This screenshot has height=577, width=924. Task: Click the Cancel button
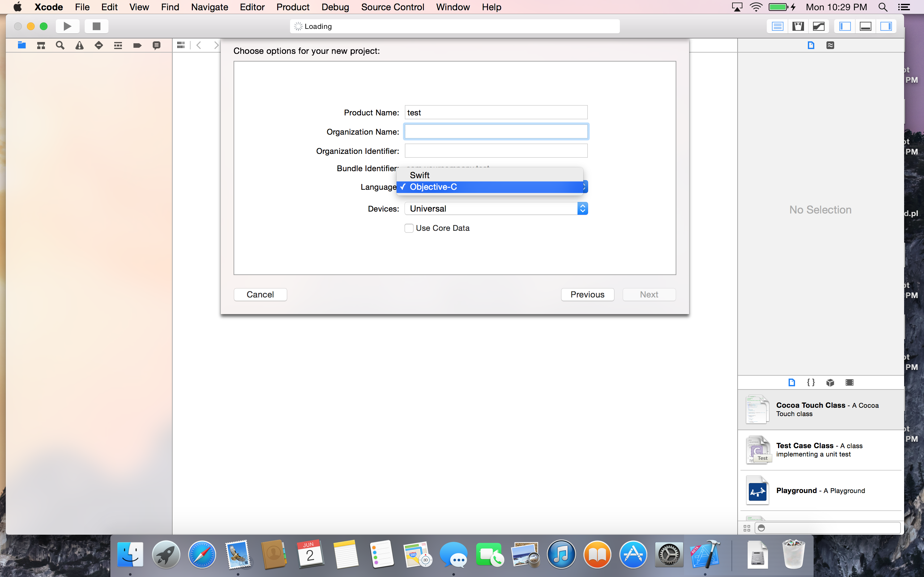point(260,295)
